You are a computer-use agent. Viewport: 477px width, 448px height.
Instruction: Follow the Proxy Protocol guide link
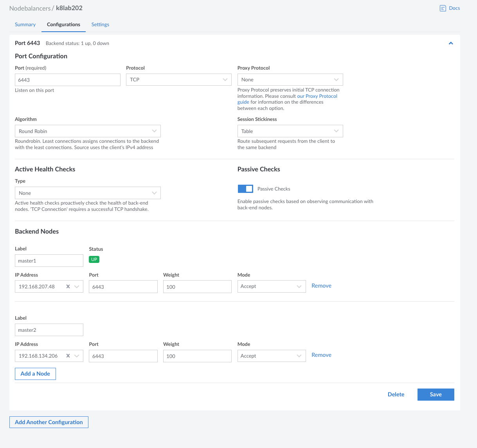[x=317, y=96]
